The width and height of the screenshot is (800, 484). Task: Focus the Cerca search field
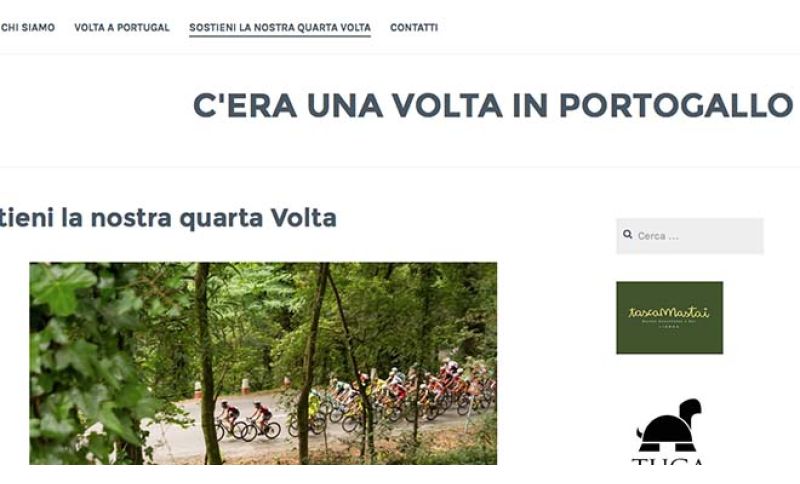pos(690,236)
